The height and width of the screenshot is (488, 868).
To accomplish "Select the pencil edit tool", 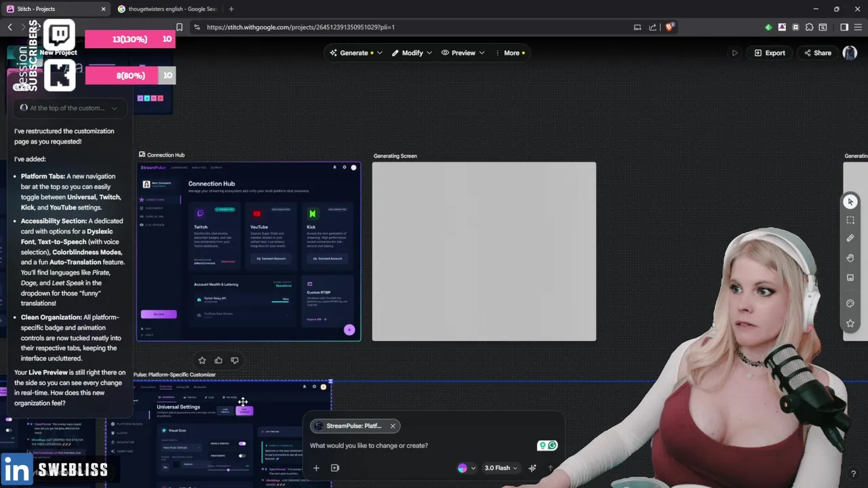I will pos(850,239).
